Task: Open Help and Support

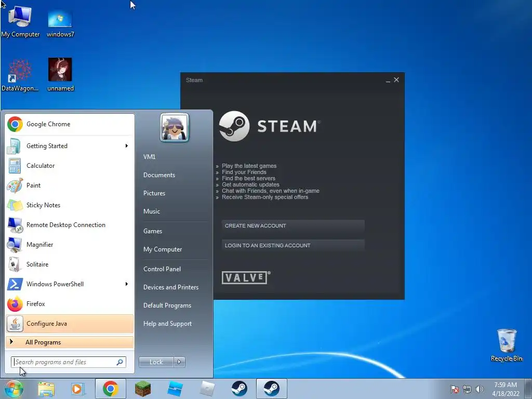Action: point(168,324)
